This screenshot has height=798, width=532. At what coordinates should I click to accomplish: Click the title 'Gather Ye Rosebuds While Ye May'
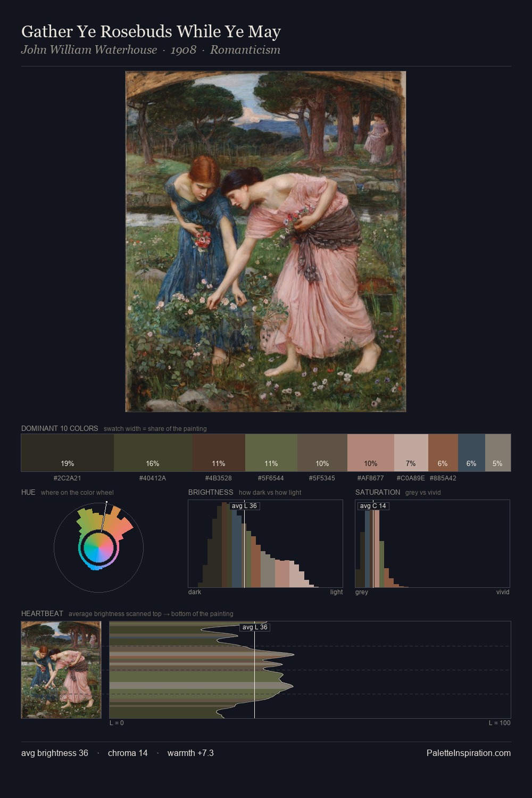[x=151, y=32]
